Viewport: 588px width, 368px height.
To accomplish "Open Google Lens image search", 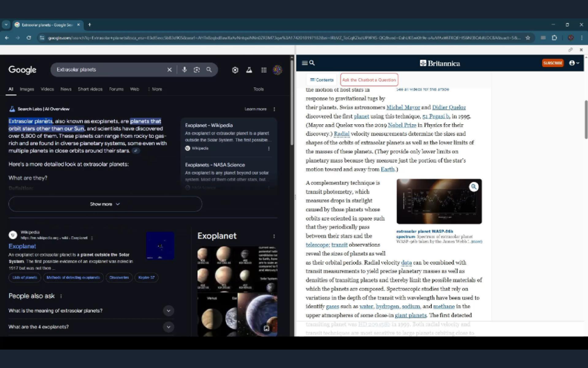I will pos(196,69).
